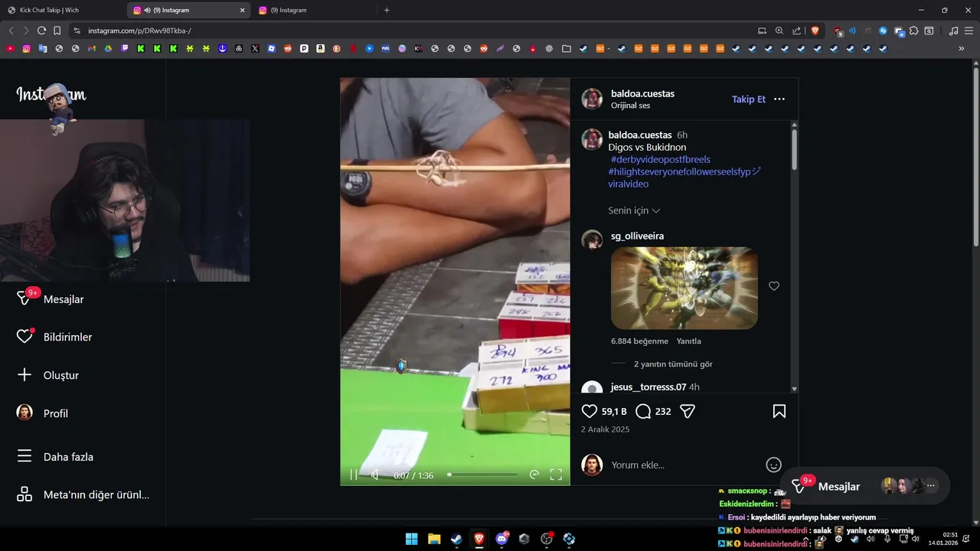Open sg_olliveeira's profile name
The width and height of the screenshot is (980, 551).
click(x=637, y=236)
